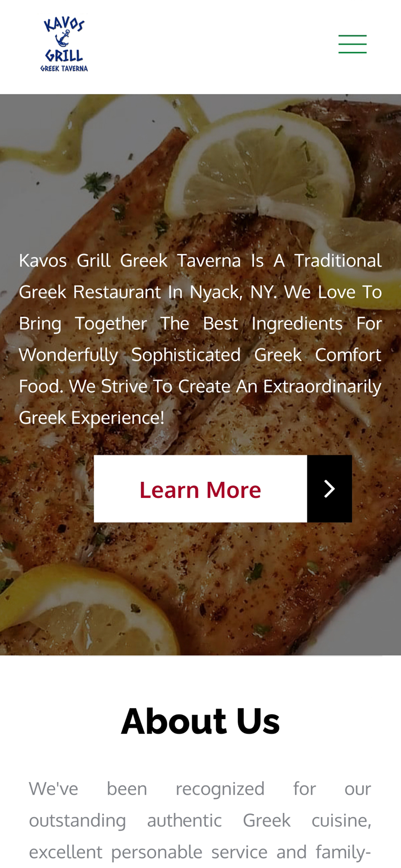Click the 'GRILL' word in the logo

(x=64, y=55)
